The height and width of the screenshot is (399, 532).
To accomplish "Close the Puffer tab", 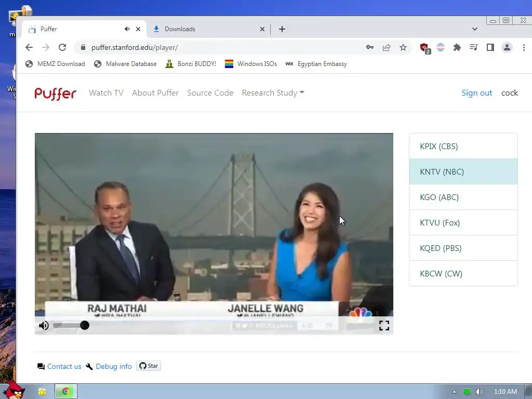I will tap(138, 29).
